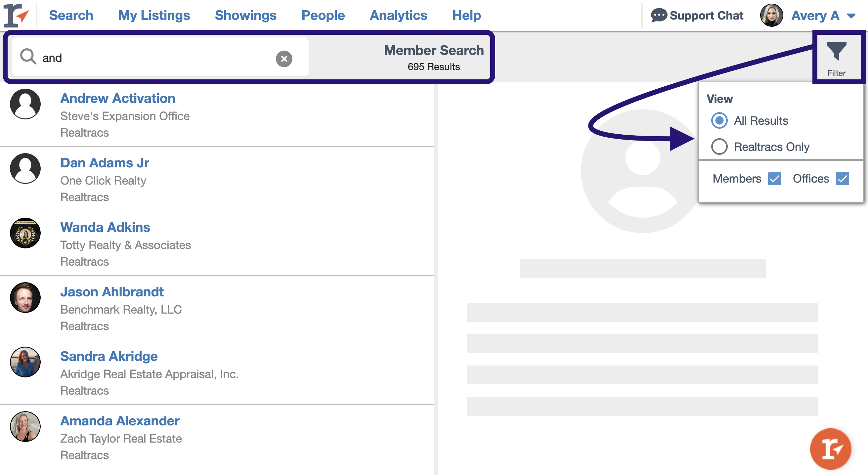Open the Search menu
Screen dimensions: 868x475
click(x=71, y=16)
